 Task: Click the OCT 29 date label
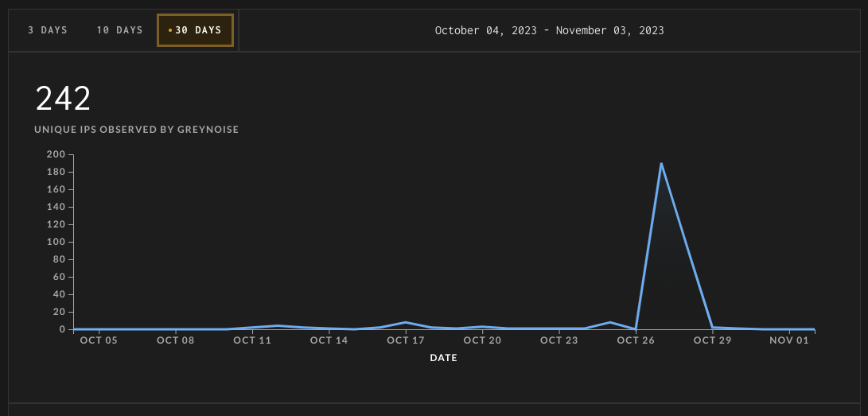pyautogui.click(x=712, y=340)
